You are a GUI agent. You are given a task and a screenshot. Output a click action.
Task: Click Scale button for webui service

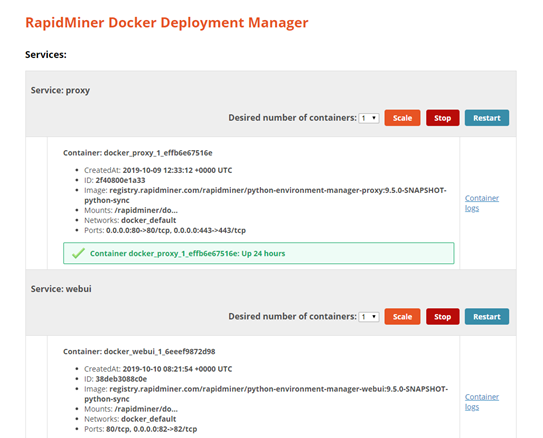pos(402,316)
